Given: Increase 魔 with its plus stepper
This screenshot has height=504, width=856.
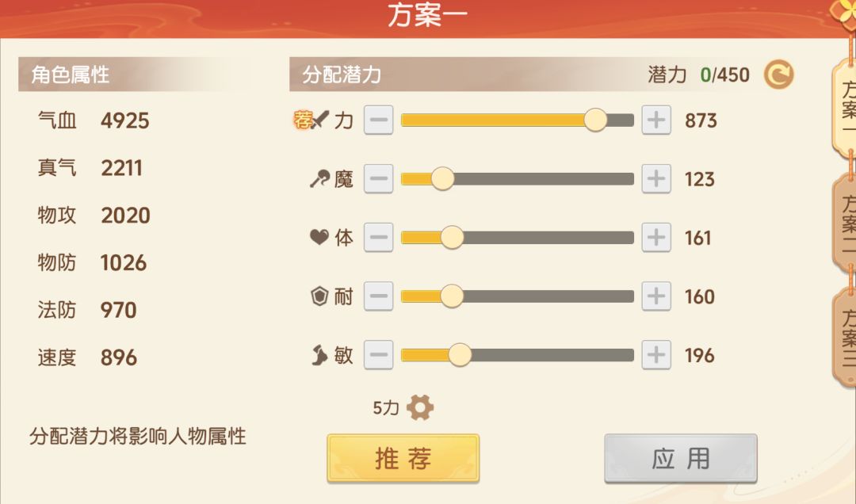Looking at the screenshot, I should 656,178.
